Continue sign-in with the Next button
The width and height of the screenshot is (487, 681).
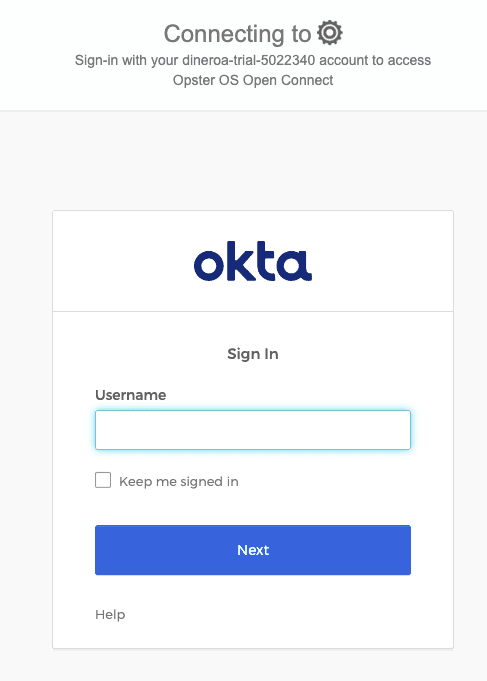pyautogui.click(x=253, y=550)
